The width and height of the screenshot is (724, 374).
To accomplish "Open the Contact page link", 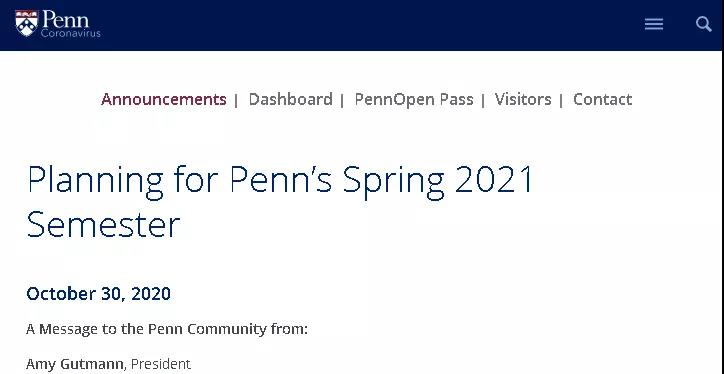I will pyautogui.click(x=603, y=99).
